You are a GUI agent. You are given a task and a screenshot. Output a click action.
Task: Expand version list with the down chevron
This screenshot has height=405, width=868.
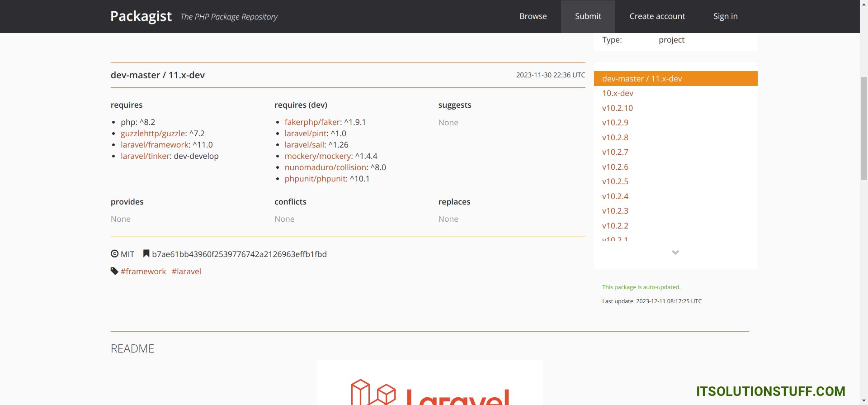tap(675, 253)
